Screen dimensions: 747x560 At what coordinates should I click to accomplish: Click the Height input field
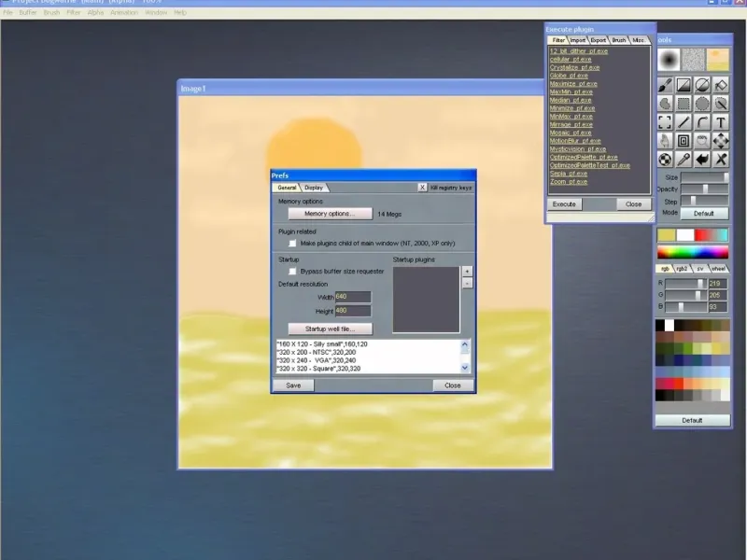point(353,311)
